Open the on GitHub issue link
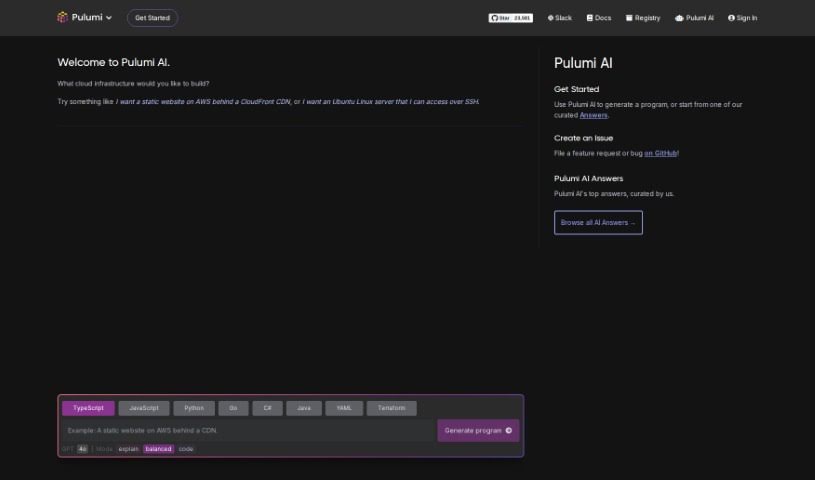The image size is (815, 480). tap(661, 153)
